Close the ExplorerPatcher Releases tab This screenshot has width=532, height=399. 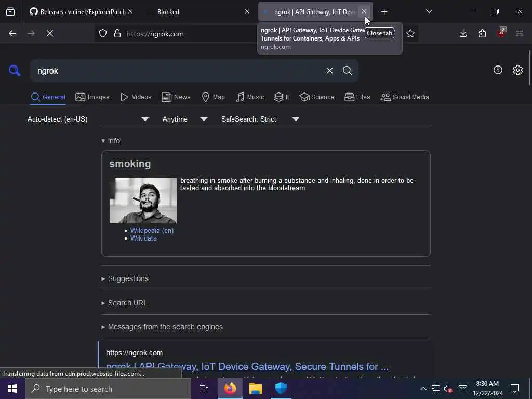coord(130,12)
